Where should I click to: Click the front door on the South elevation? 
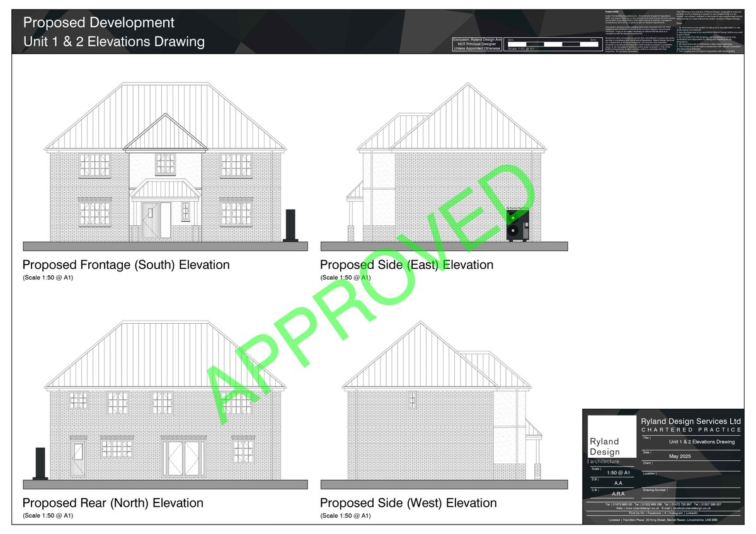(x=152, y=220)
